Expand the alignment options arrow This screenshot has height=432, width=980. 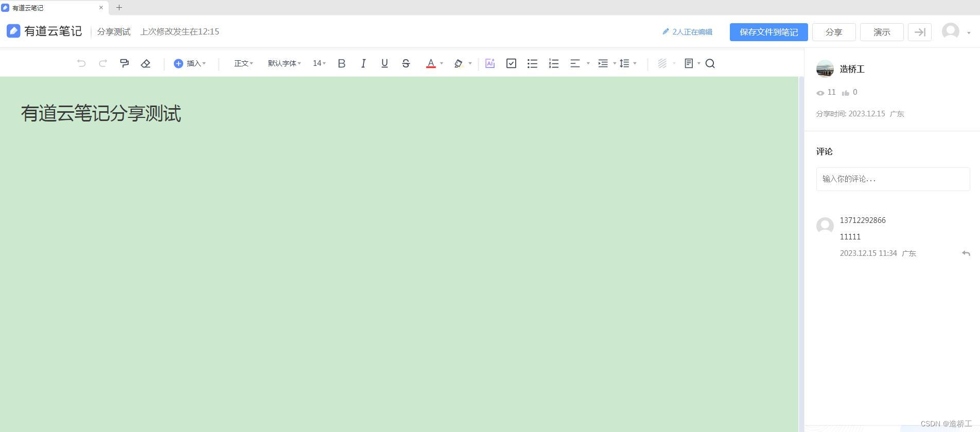[x=588, y=63]
